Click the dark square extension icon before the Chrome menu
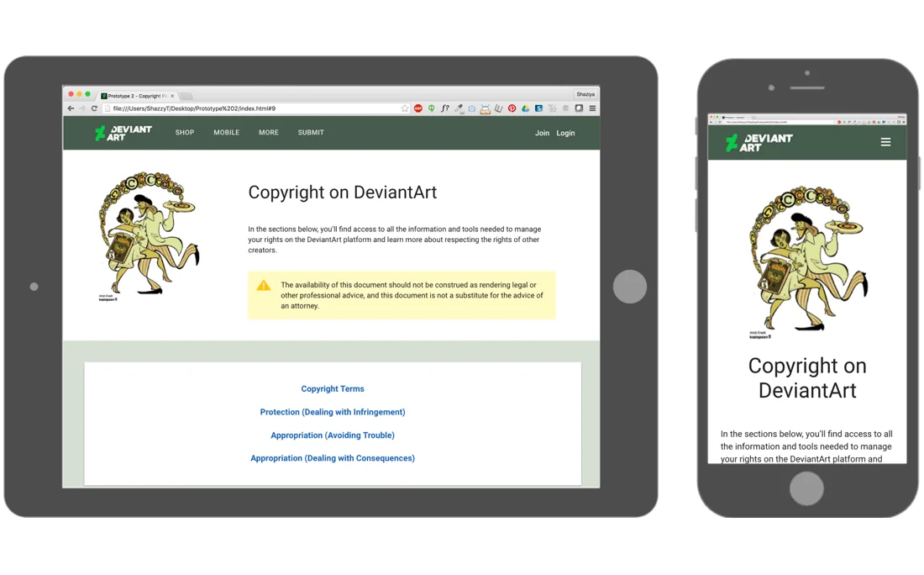 (x=580, y=108)
